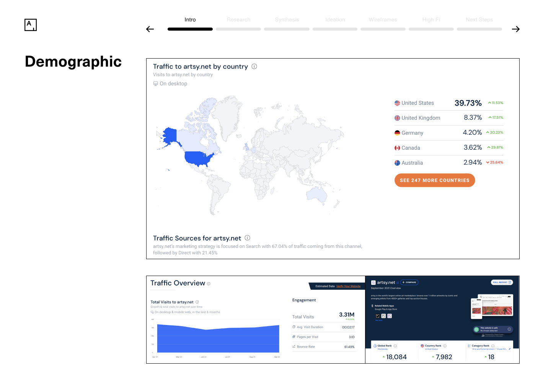Click the website is safe shield icon
This screenshot has width=551, height=392.
coord(476,329)
